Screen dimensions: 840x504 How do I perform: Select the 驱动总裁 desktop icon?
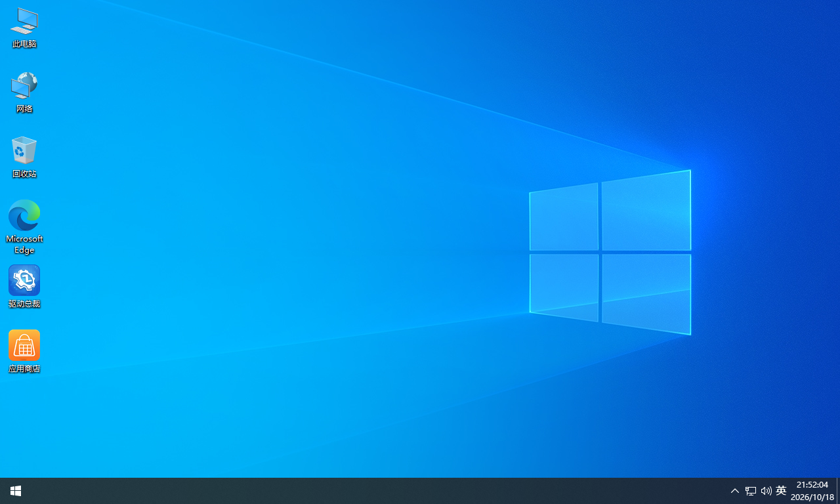tap(24, 287)
